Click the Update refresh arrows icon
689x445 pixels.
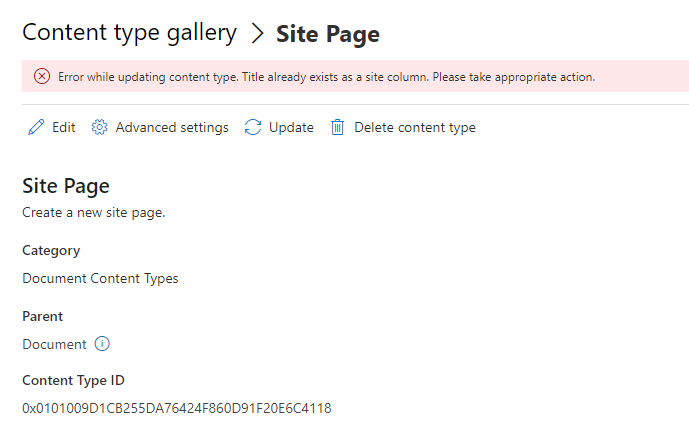pyautogui.click(x=253, y=128)
